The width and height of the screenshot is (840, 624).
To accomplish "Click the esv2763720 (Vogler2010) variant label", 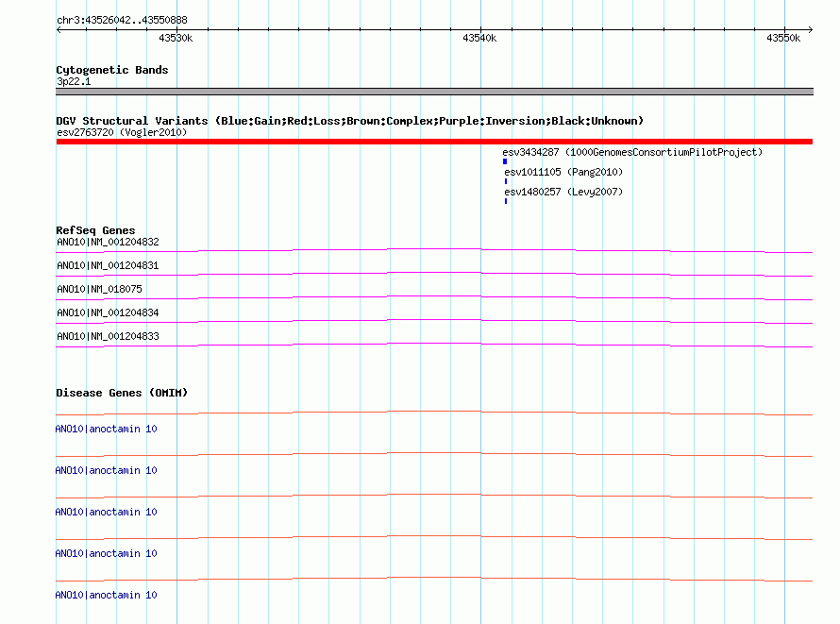I will [122, 132].
